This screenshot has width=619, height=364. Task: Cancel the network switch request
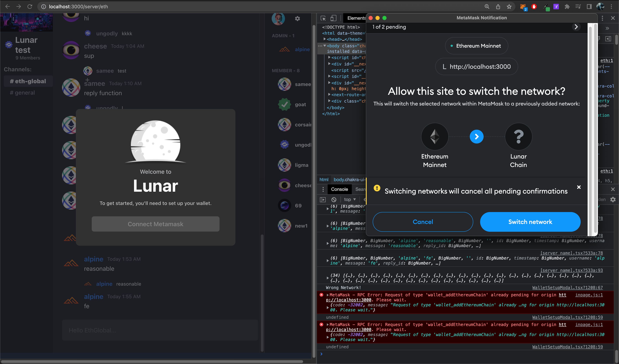(x=423, y=222)
